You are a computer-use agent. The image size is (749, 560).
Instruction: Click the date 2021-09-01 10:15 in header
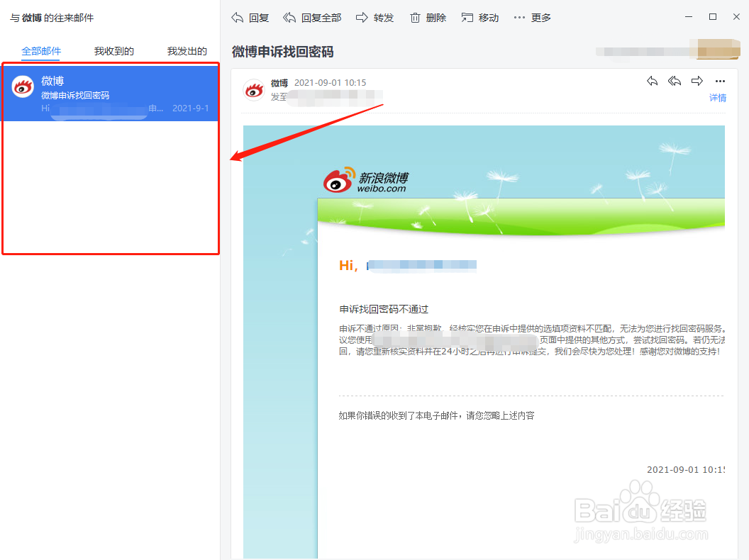click(x=330, y=83)
